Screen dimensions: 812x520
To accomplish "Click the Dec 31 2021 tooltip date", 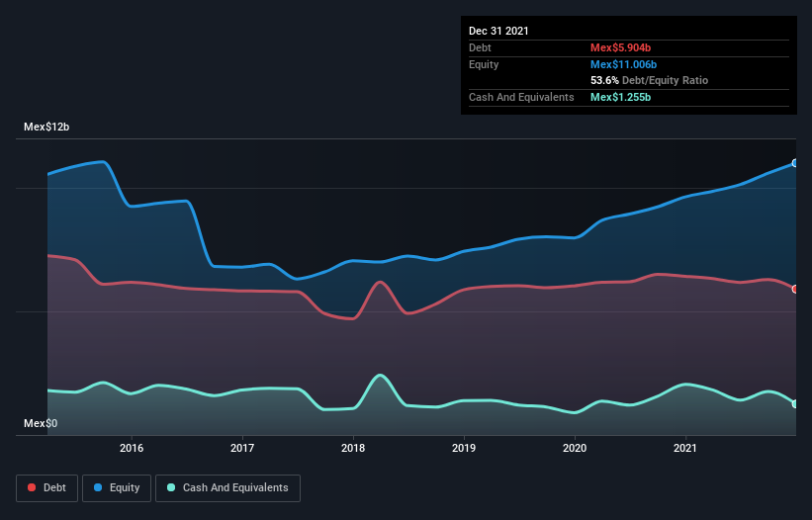I will click(x=498, y=31).
